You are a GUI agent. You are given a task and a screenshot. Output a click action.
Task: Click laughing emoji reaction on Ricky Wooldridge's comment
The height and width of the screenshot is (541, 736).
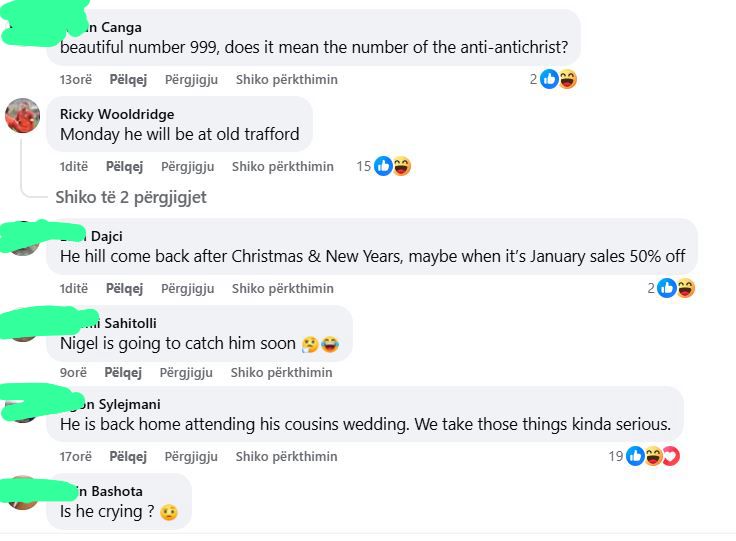click(x=401, y=166)
